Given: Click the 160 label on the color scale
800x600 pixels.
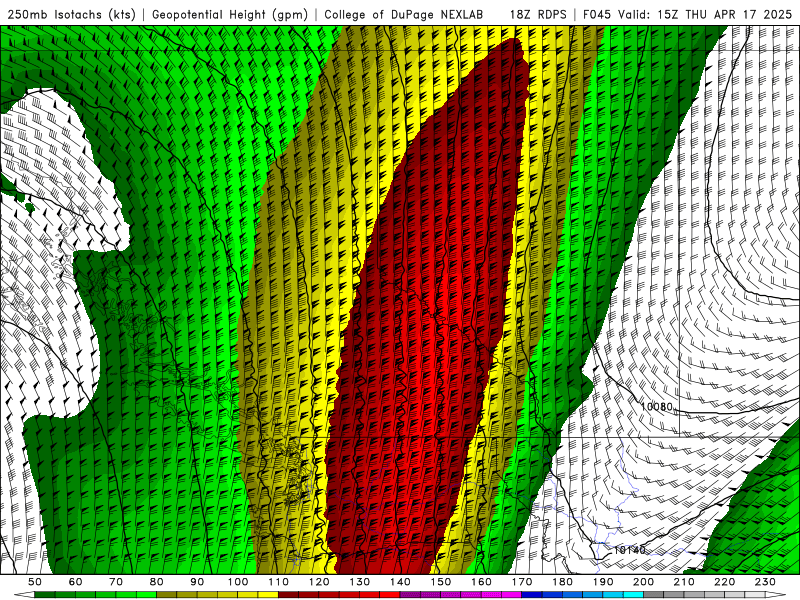Looking at the screenshot, I should pos(481,582).
